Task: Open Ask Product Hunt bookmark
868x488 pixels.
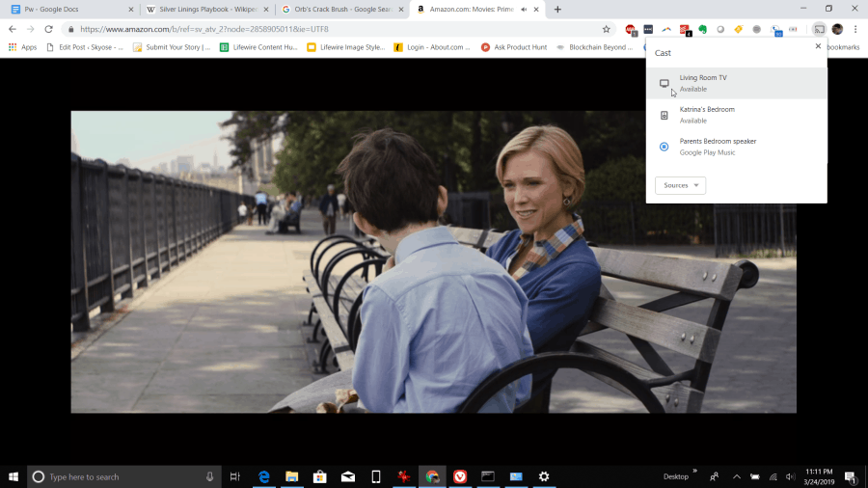Action: tap(514, 47)
